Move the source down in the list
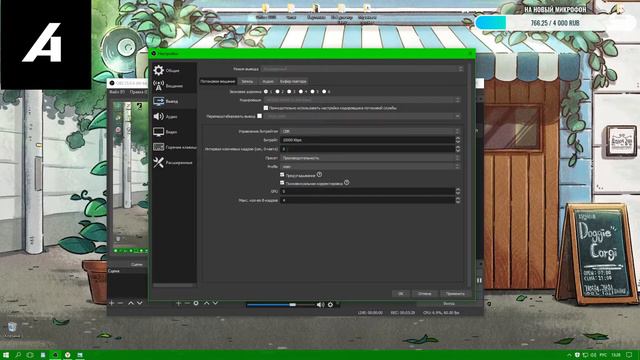The height and width of the screenshot is (360, 640). point(216,303)
